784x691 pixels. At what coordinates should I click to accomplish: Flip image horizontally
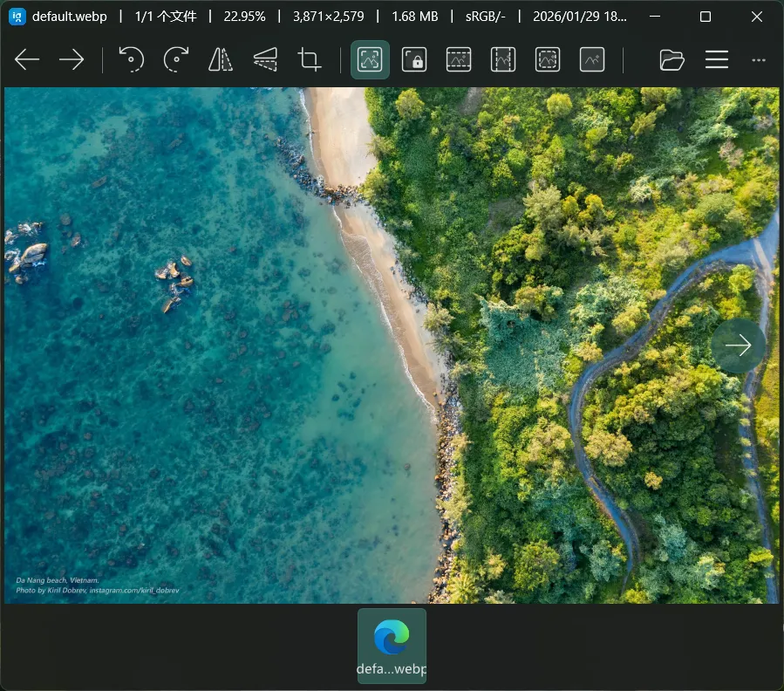coord(221,59)
